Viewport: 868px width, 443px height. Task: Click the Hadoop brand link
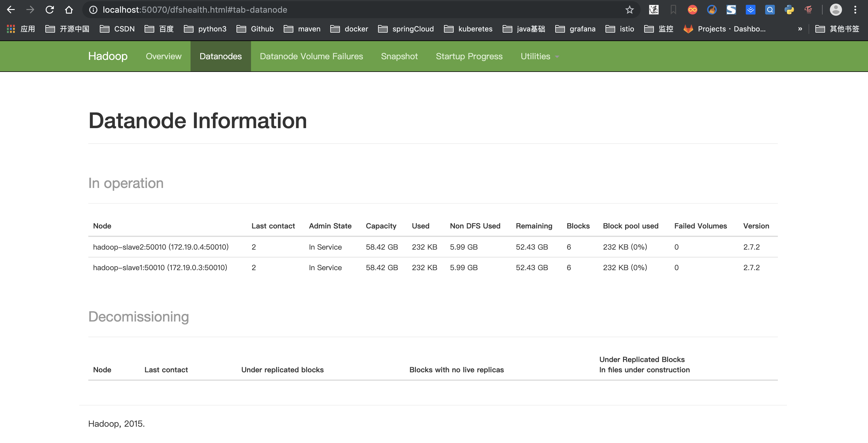pyautogui.click(x=108, y=56)
